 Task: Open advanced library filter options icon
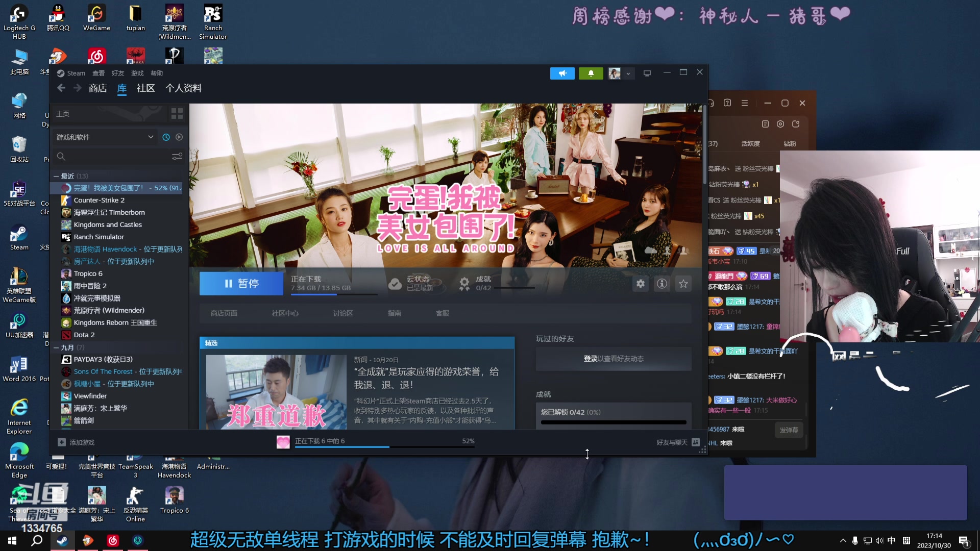[x=177, y=157]
